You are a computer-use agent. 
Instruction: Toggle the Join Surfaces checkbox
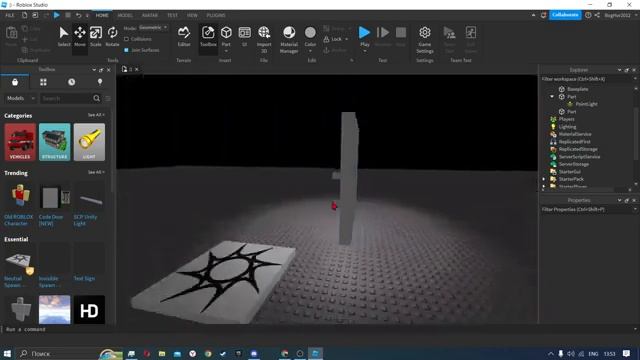pyautogui.click(x=126, y=50)
